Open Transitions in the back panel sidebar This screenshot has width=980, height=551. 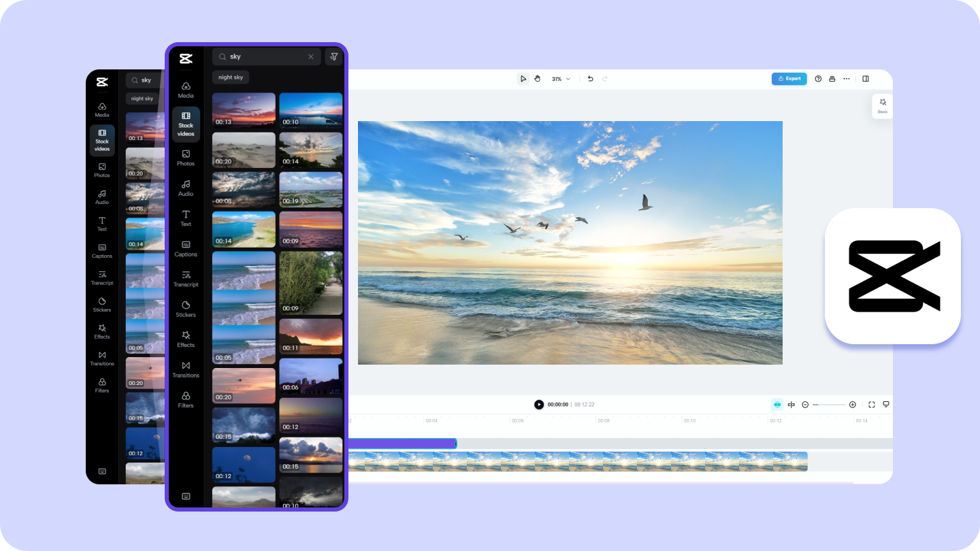pyautogui.click(x=102, y=358)
